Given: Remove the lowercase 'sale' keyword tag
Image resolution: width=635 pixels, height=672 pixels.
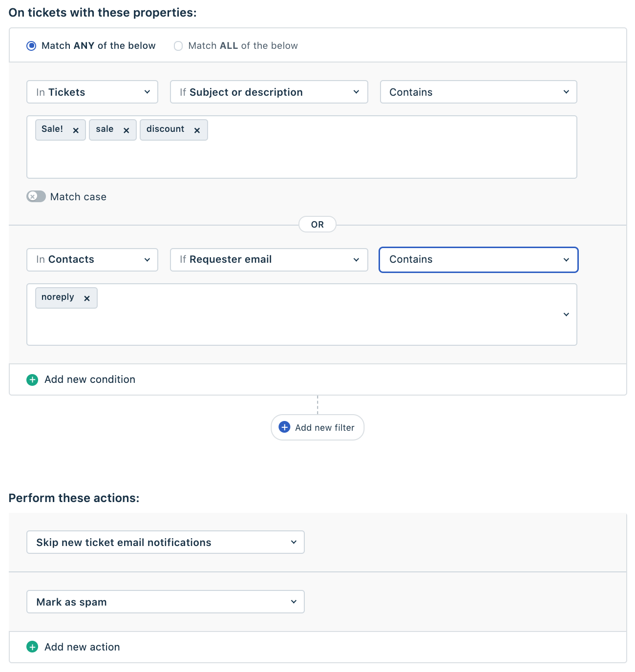Looking at the screenshot, I should pos(126,130).
